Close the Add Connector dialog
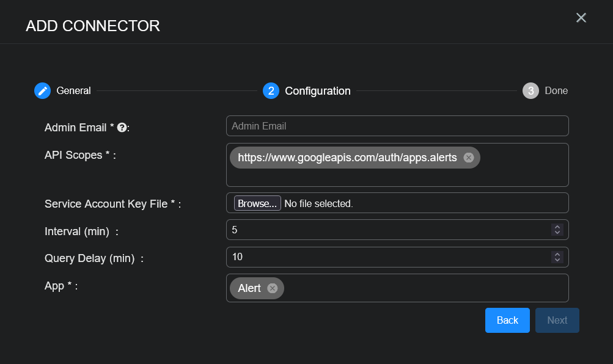Image resolution: width=613 pixels, height=364 pixels. [x=581, y=18]
